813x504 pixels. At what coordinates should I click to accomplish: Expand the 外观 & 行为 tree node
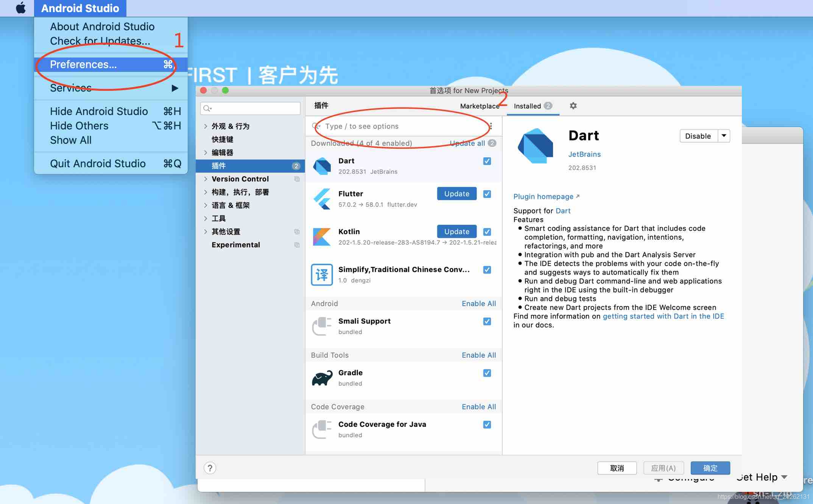(206, 126)
